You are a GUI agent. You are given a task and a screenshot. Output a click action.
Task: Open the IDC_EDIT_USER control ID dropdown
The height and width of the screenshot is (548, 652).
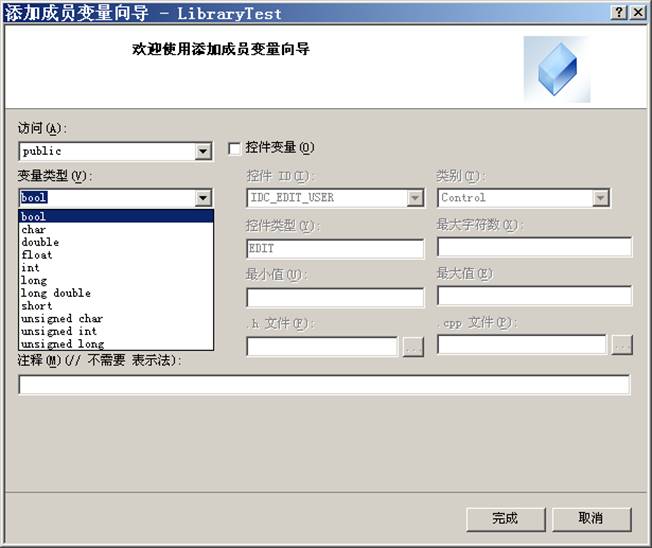[x=415, y=198]
